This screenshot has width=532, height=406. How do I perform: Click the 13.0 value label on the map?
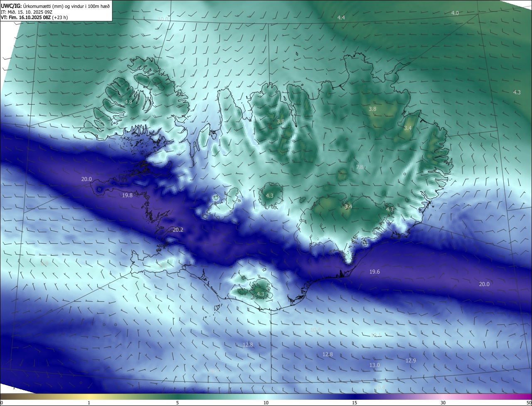(x=374, y=365)
